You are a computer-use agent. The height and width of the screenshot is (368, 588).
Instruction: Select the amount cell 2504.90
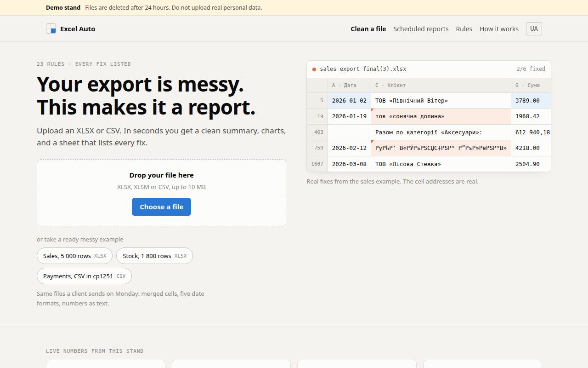531,164
